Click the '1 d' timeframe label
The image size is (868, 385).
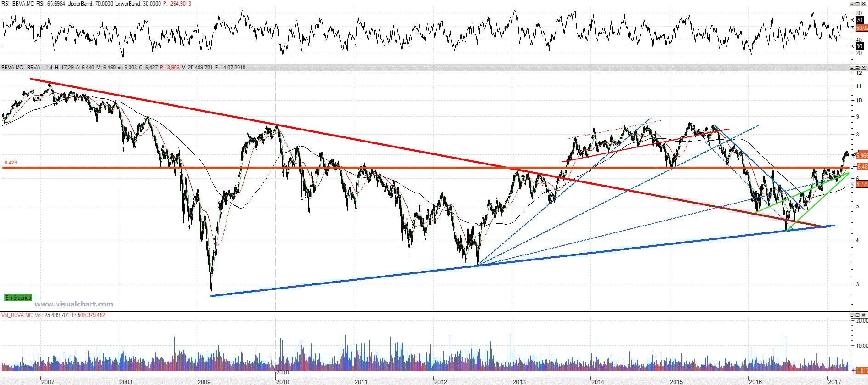[49, 68]
